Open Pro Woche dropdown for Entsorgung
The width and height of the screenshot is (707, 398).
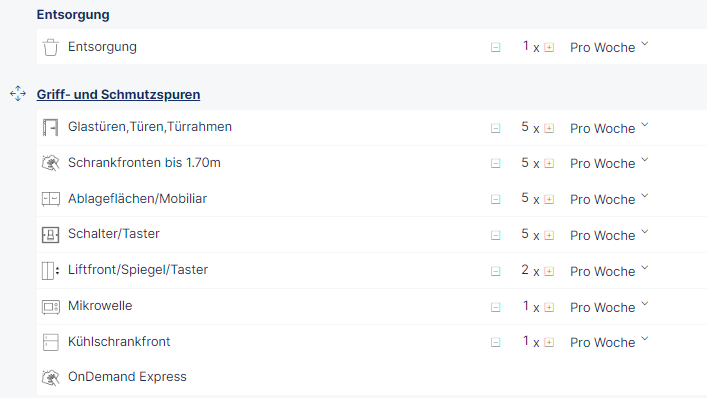coord(609,47)
